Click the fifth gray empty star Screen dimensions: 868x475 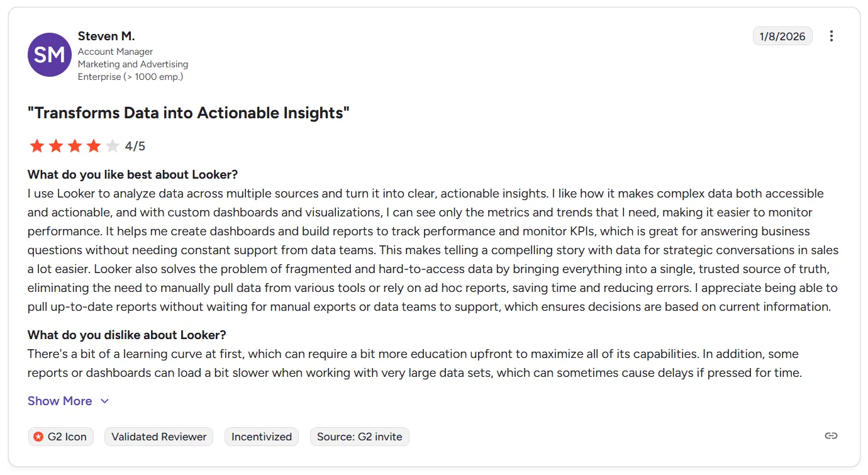(113, 147)
